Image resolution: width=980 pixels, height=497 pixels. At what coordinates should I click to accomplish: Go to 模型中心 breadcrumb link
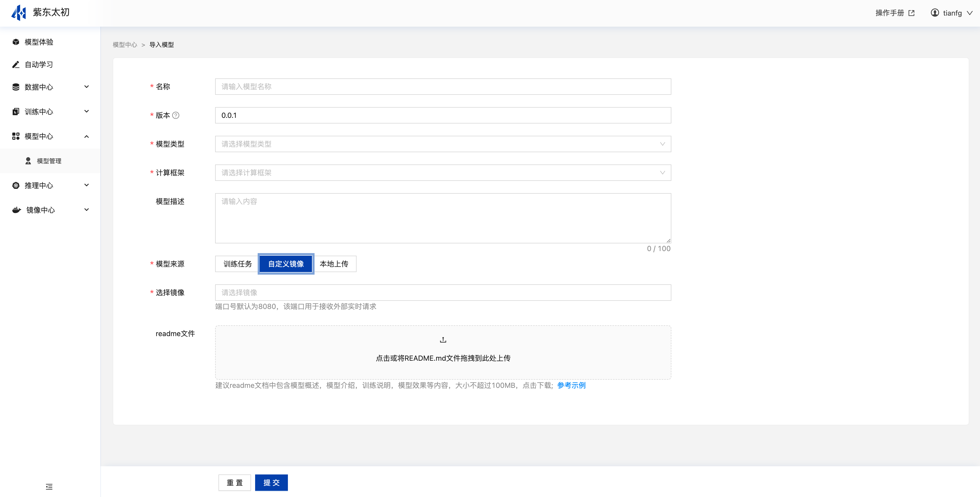125,45
